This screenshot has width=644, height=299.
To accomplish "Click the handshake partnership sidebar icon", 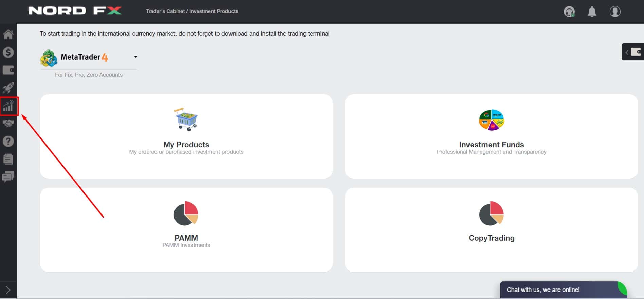I will (x=8, y=123).
